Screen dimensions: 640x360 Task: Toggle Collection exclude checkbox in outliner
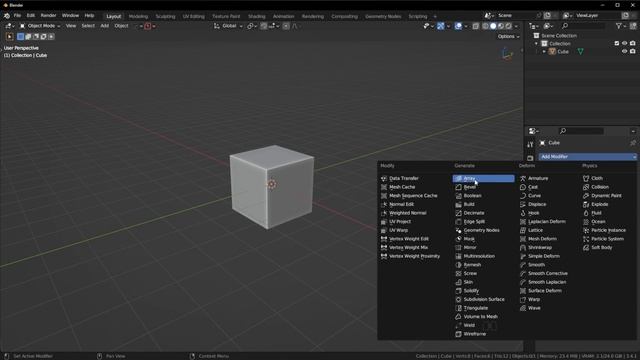(616, 43)
